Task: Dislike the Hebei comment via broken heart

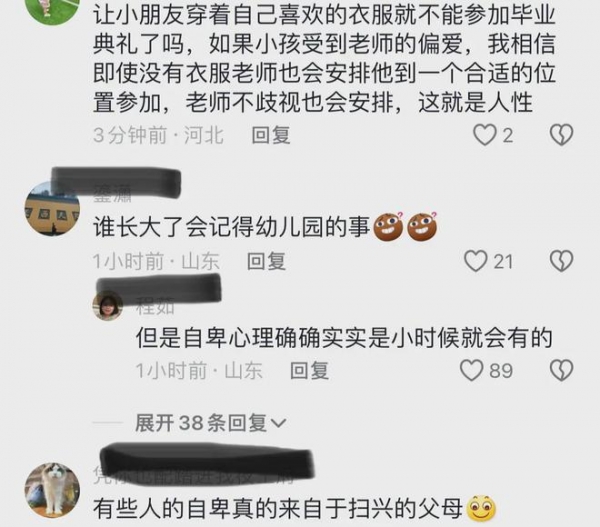Action: click(x=561, y=135)
